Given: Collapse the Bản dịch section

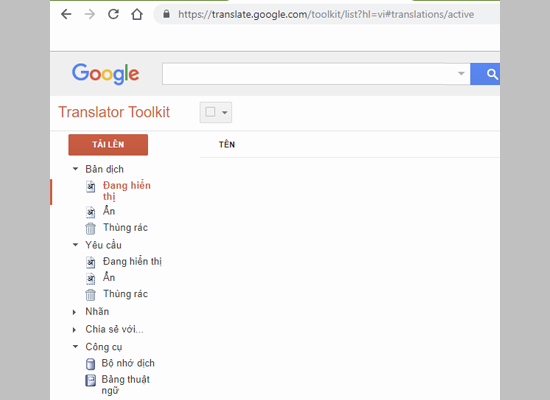Looking at the screenshot, I should 75,169.
